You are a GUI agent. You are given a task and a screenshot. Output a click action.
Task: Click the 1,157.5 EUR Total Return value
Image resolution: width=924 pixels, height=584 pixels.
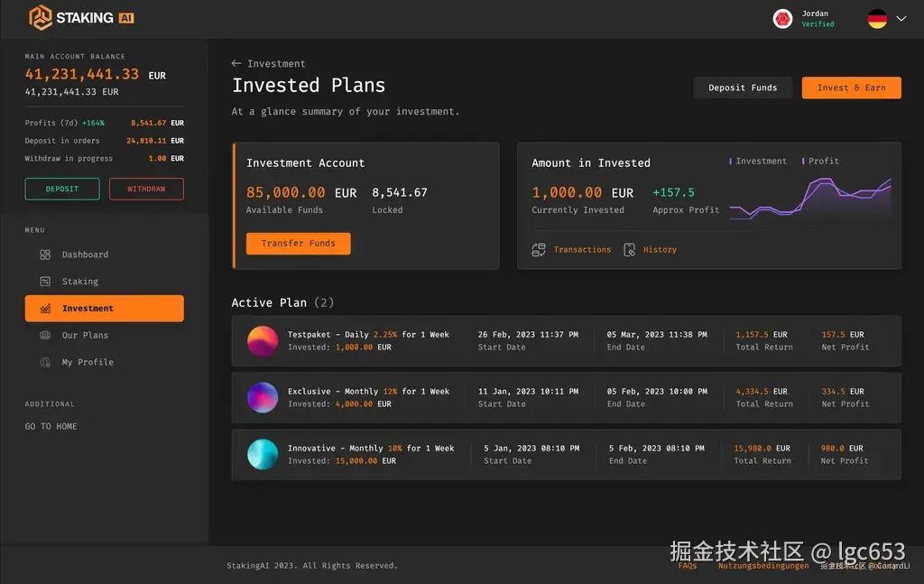pyautogui.click(x=762, y=334)
